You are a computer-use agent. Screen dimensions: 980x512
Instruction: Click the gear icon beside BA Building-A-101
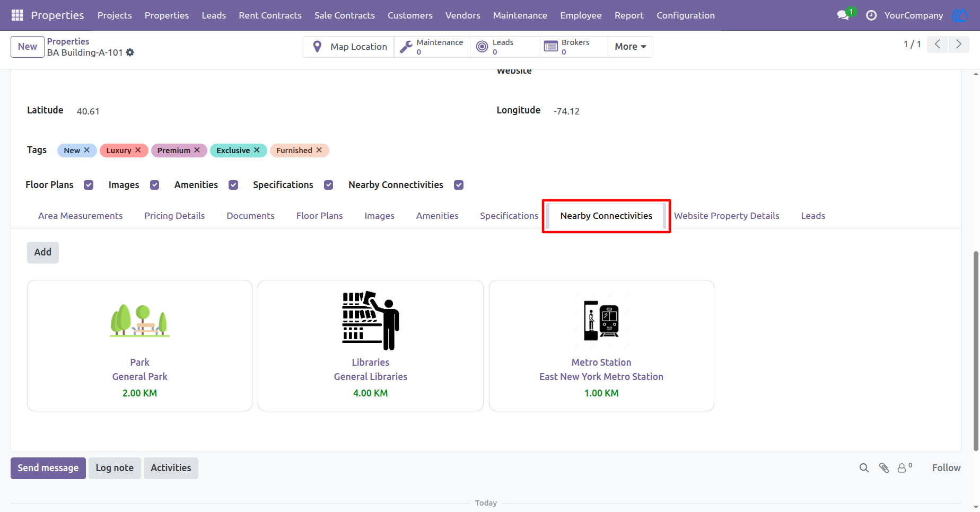pyautogui.click(x=130, y=52)
